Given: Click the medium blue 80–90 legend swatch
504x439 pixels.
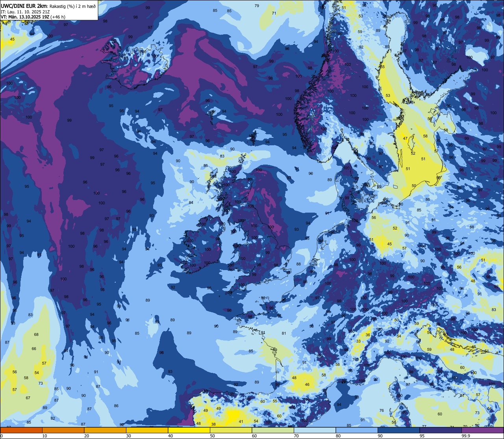Looking at the screenshot, I should pos(357,430).
